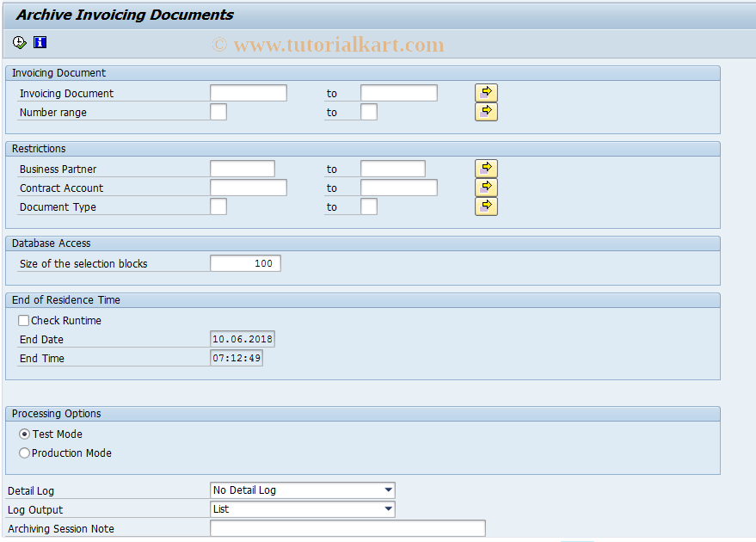This screenshot has width=756, height=542.
Task: Click the Contract Account to field
Action: pyautogui.click(x=399, y=188)
